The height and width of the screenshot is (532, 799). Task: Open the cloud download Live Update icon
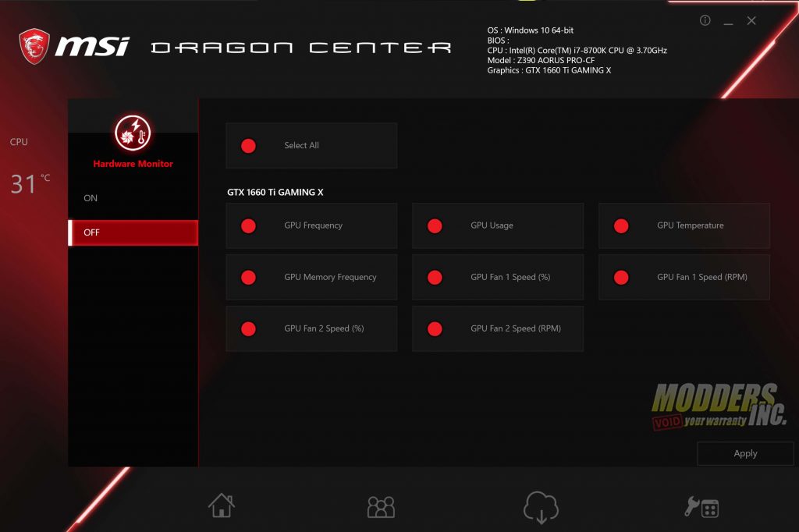pos(541,507)
